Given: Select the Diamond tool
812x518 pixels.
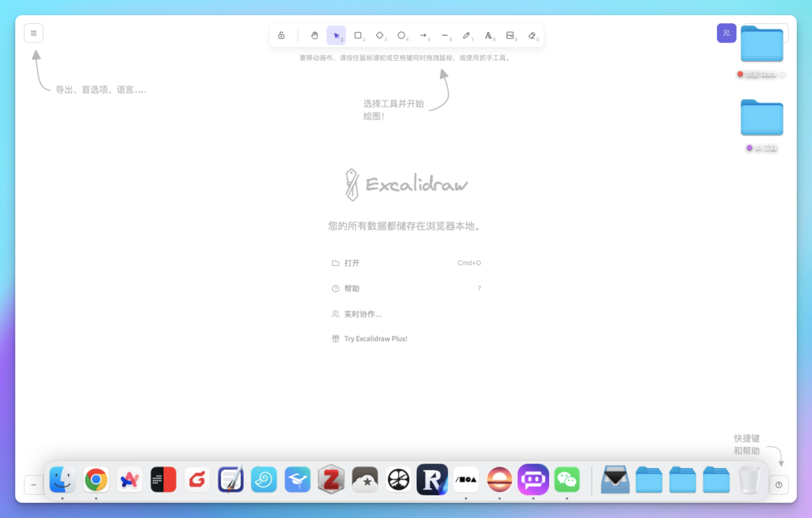Looking at the screenshot, I should [x=379, y=35].
